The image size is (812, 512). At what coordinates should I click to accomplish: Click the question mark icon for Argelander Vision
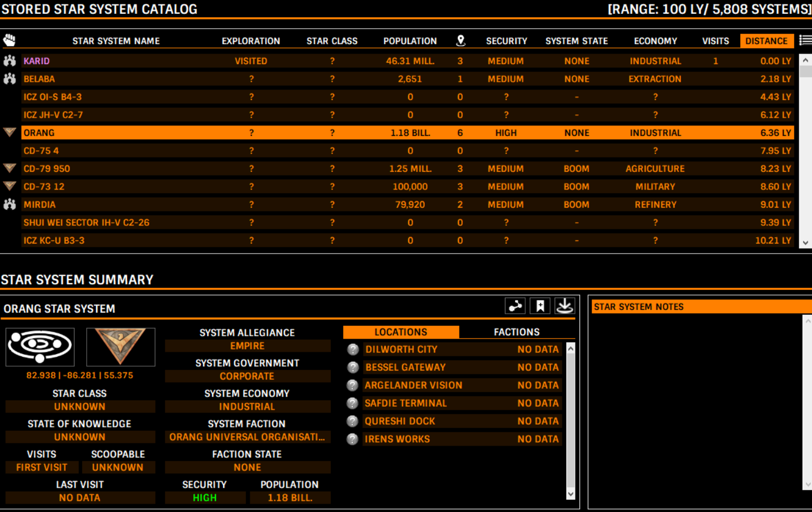pos(352,386)
